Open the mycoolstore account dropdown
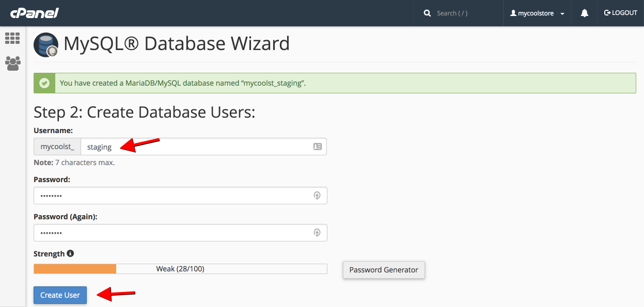 (x=537, y=13)
